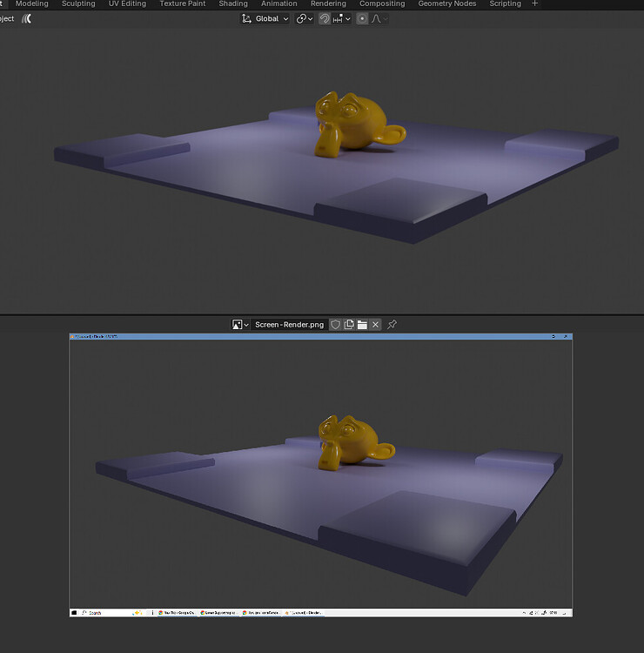
Task: Select the Rendering workspace tab
Action: [x=328, y=3]
